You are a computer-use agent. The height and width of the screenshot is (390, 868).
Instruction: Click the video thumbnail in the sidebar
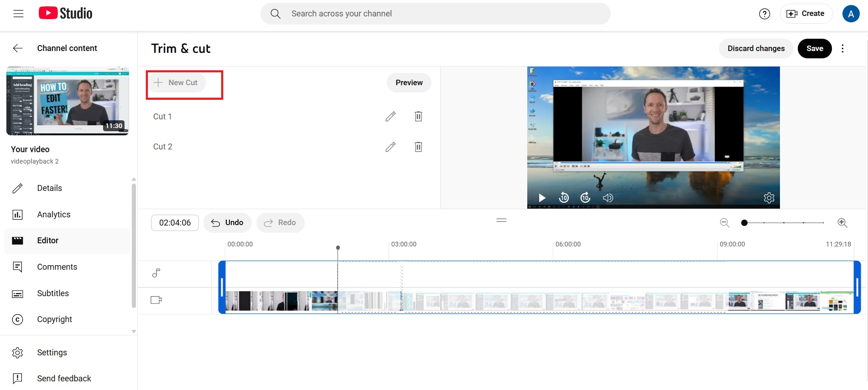[68, 101]
